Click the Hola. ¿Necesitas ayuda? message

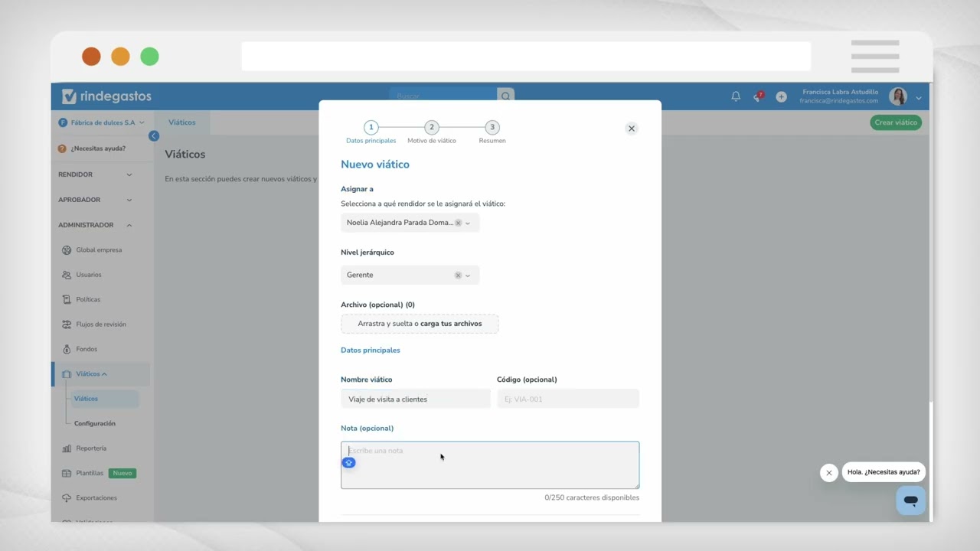coord(884,472)
